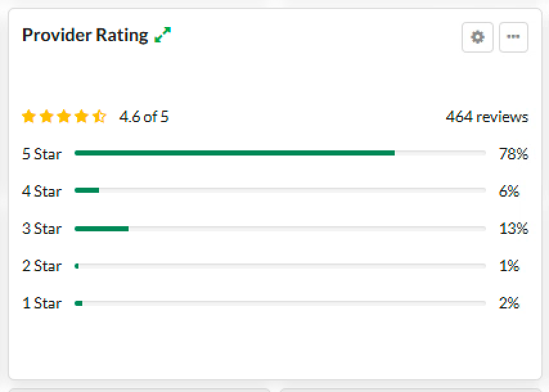This screenshot has width=549, height=392.
Task: Open the three-dot more options menu
Action: (513, 37)
